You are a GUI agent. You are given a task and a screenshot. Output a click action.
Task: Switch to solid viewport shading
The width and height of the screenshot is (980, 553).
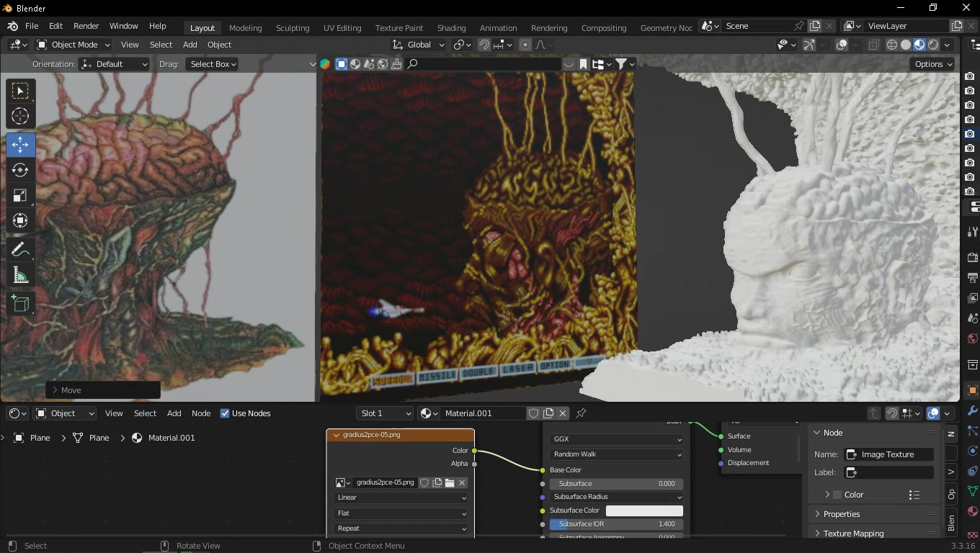906,45
